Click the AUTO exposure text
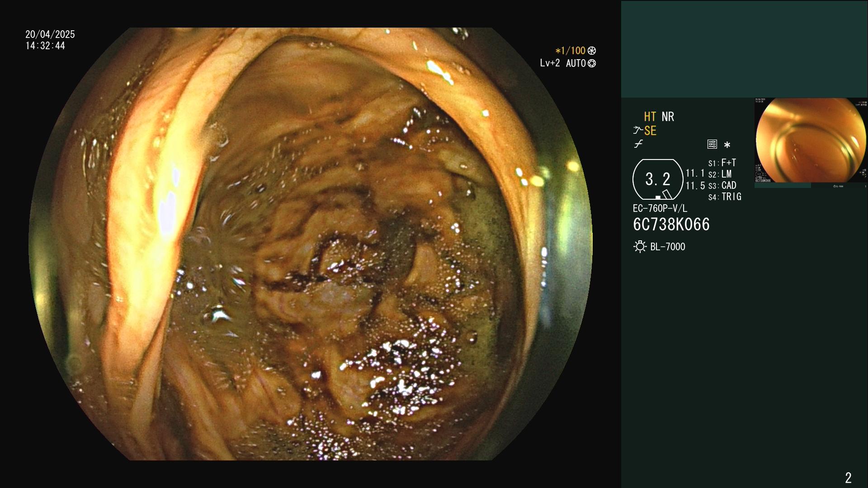Screen dimensions: 868x488 [x=576, y=63]
